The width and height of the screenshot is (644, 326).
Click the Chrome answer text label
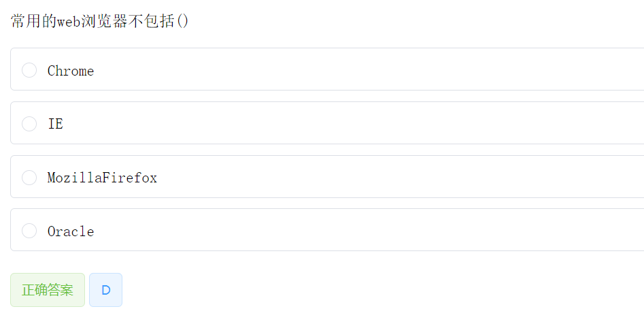pyautogui.click(x=71, y=71)
